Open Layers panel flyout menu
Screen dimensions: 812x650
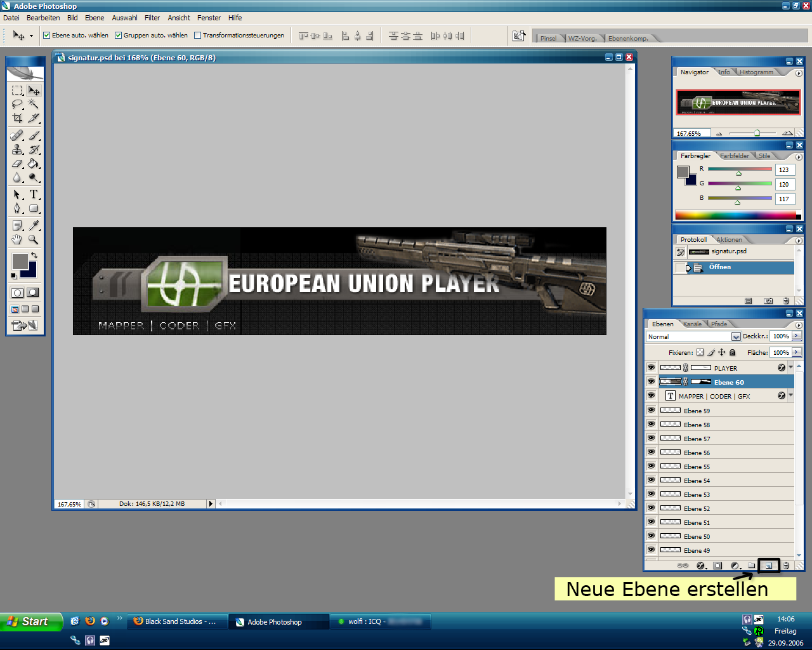(799, 324)
